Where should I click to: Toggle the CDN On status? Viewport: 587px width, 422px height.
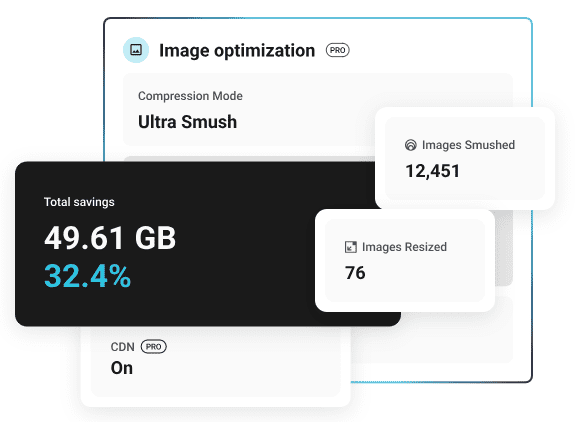(x=122, y=368)
